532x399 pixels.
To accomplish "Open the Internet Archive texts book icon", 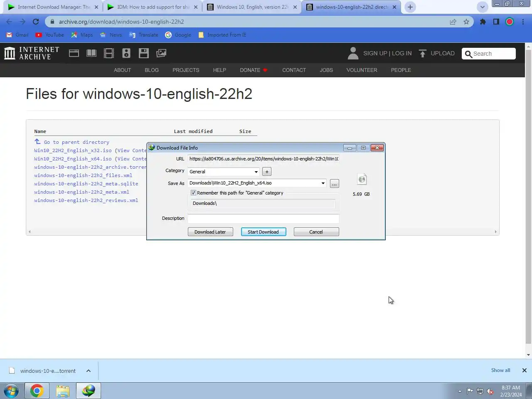I will 91,53.
